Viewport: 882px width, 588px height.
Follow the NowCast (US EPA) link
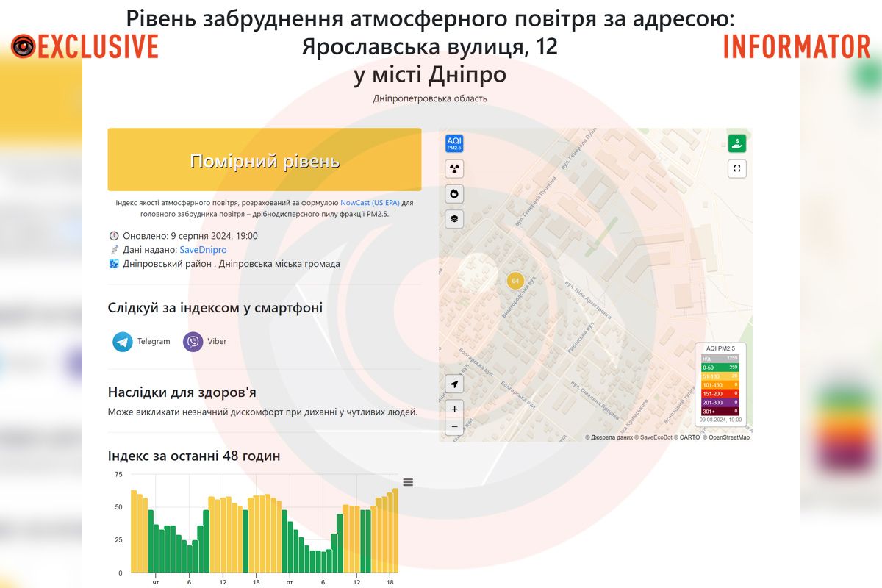tap(370, 202)
